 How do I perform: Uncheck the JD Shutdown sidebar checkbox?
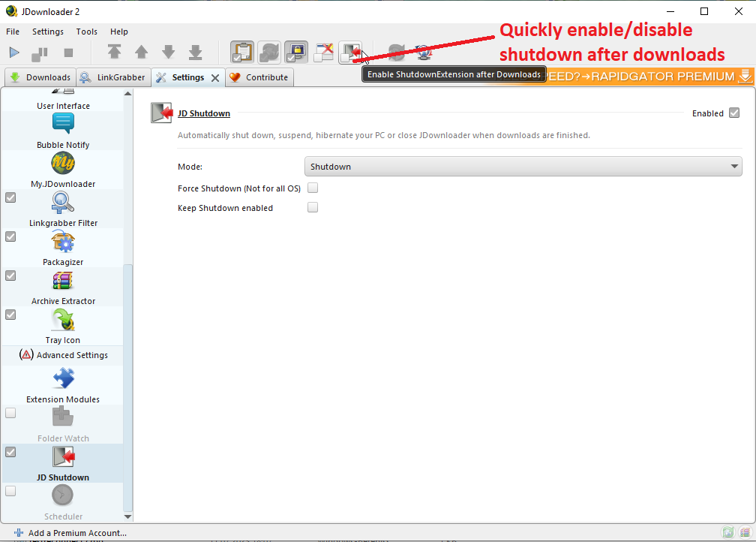click(10, 452)
